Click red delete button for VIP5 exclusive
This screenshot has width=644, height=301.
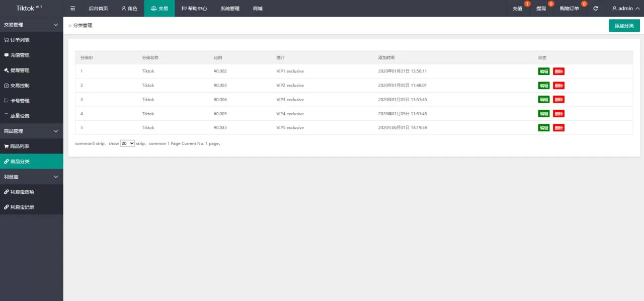tap(558, 128)
